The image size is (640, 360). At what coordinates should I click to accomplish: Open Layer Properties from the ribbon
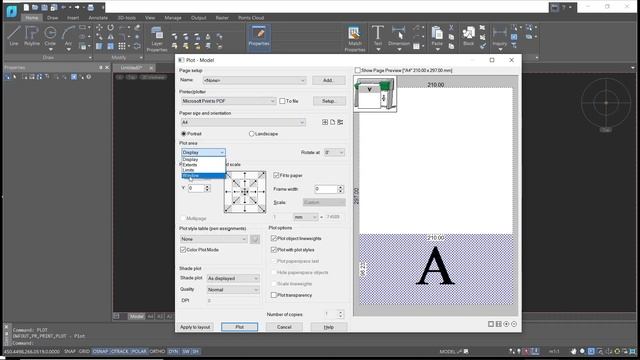157,39
